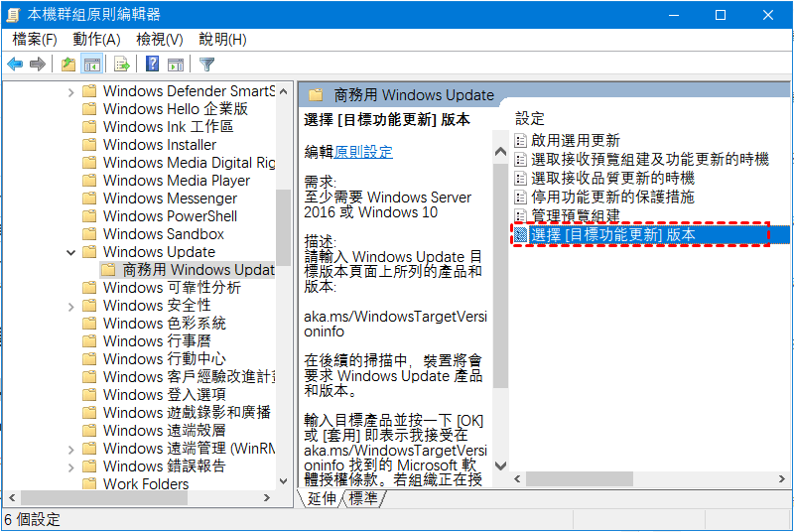
Task: Select the Windows 行動中心 tree item
Action: click(x=165, y=359)
